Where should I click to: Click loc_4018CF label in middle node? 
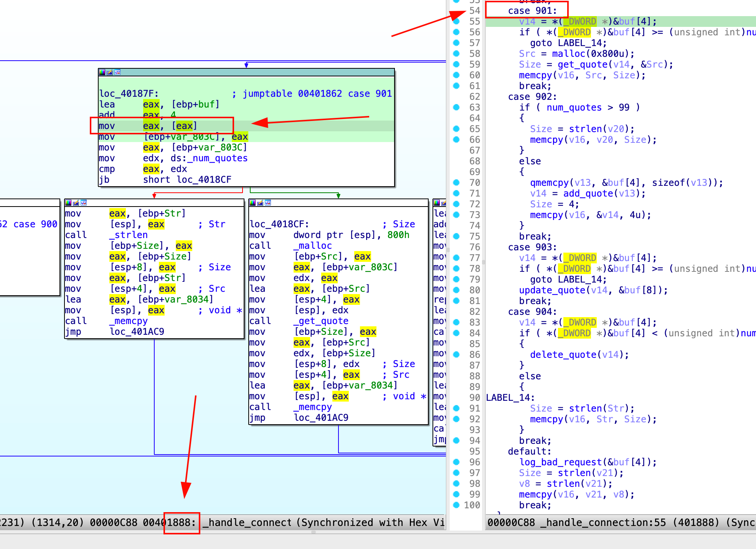tap(279, 224)
